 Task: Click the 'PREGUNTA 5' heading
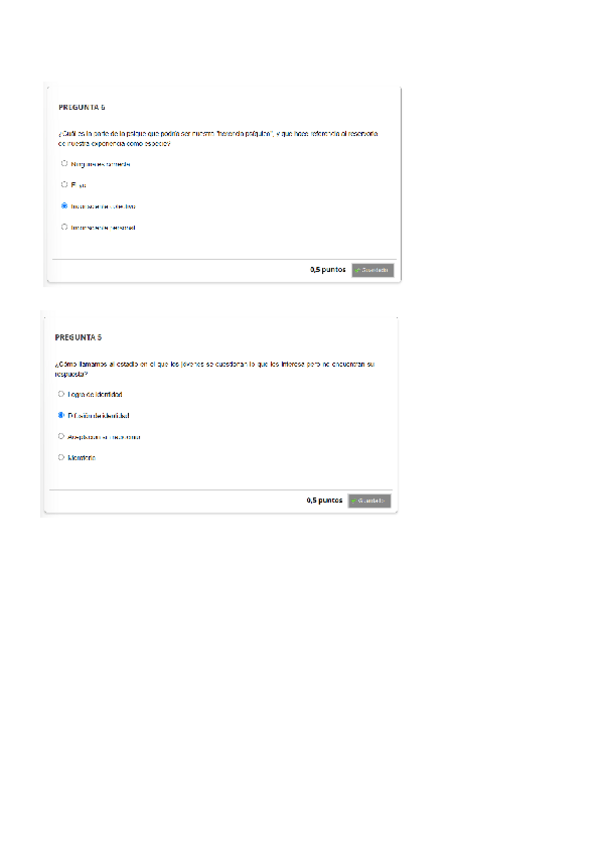pyautogui.click(x=78, y=337)
